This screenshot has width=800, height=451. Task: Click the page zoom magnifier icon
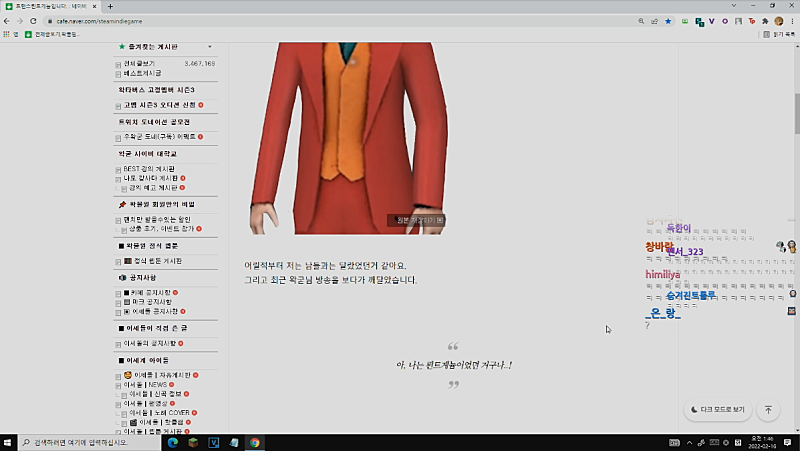click(x=641, y=20)
